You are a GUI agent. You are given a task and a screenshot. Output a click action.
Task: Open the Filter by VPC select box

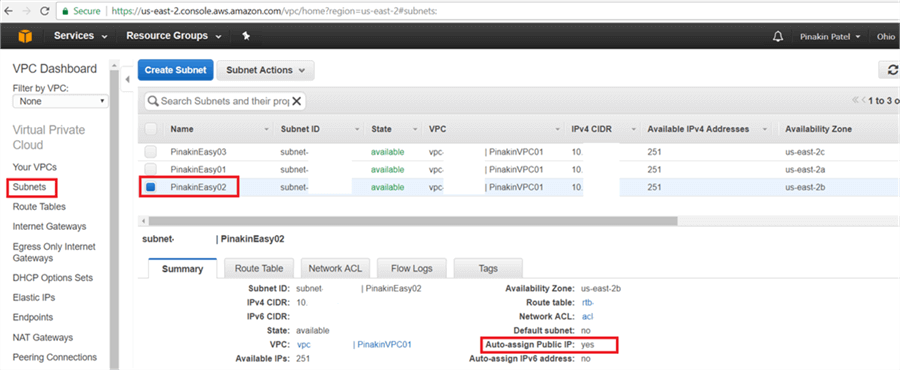coord(61,101)
